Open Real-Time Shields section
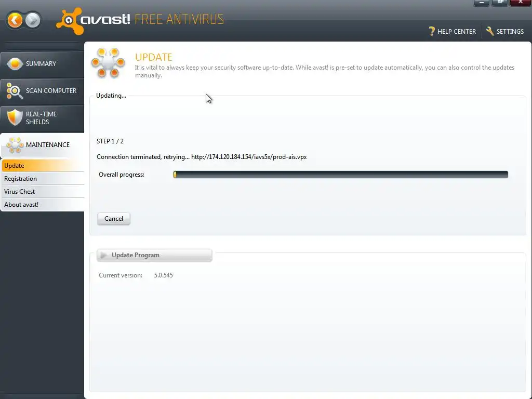 pos(42,118)
